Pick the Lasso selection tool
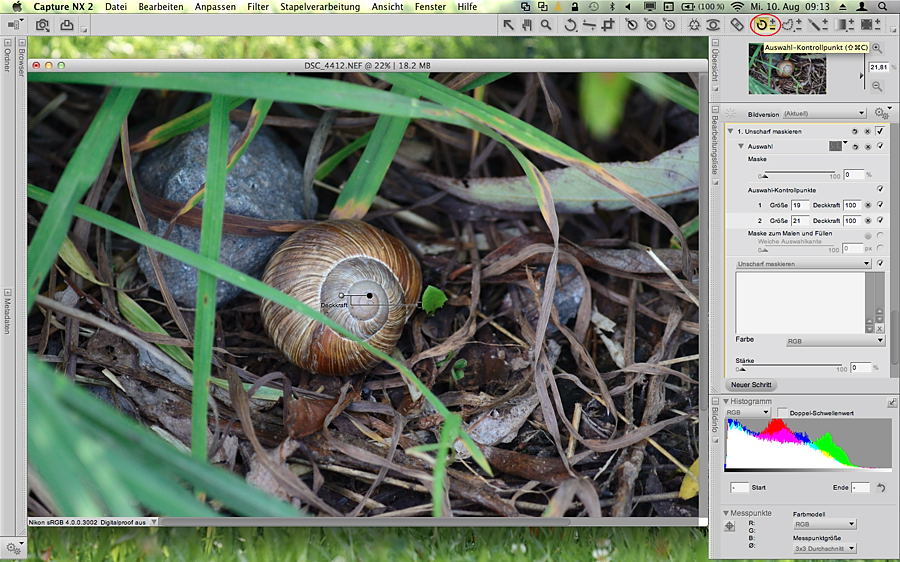This screenshot has height=562, width=900. (792, 25)
